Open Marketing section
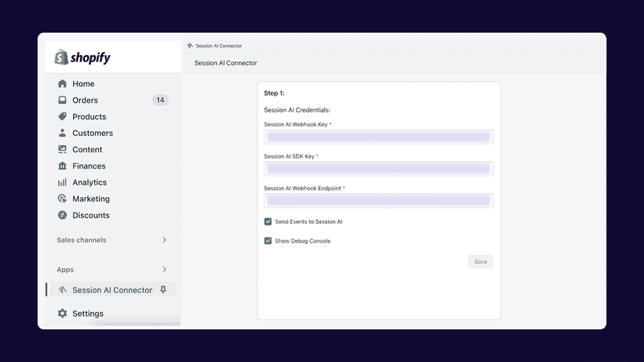Screen dimensions: 644x362 tap(91, 199)
